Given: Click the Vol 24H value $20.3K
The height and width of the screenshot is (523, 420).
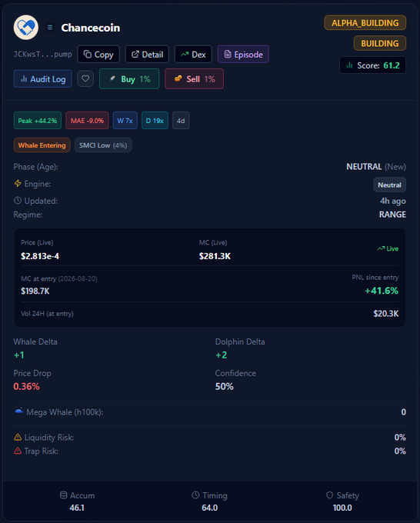Looking at the screenshot, I should coord(386,314).
